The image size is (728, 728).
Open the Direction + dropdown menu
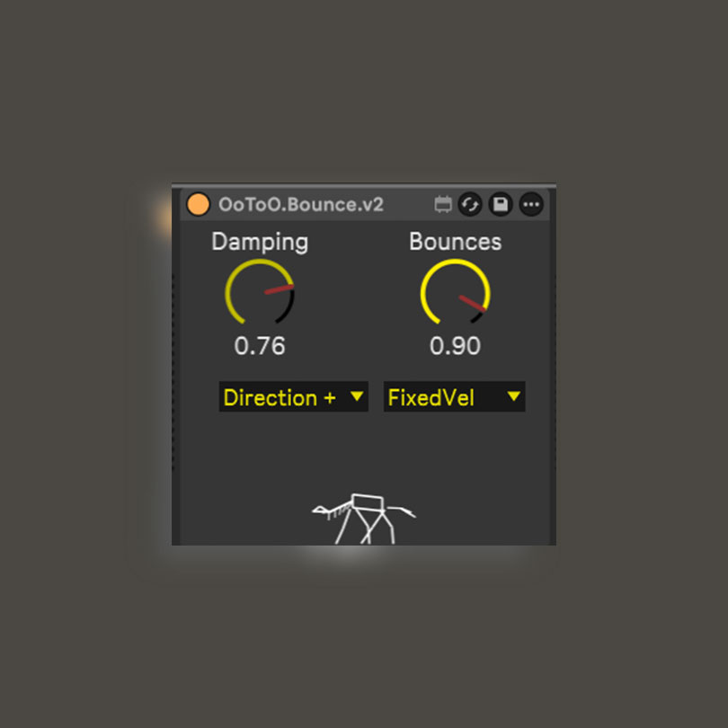(293, 397)
